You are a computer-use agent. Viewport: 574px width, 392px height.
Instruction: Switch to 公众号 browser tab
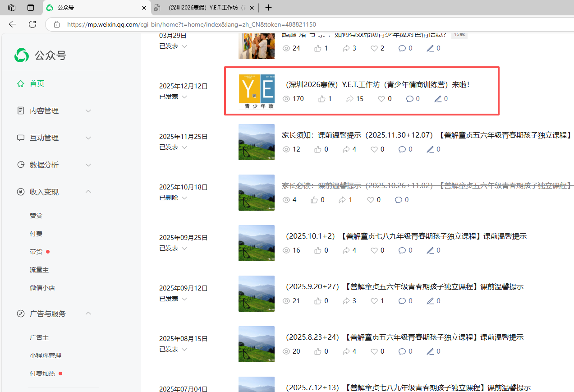(96, 8)
